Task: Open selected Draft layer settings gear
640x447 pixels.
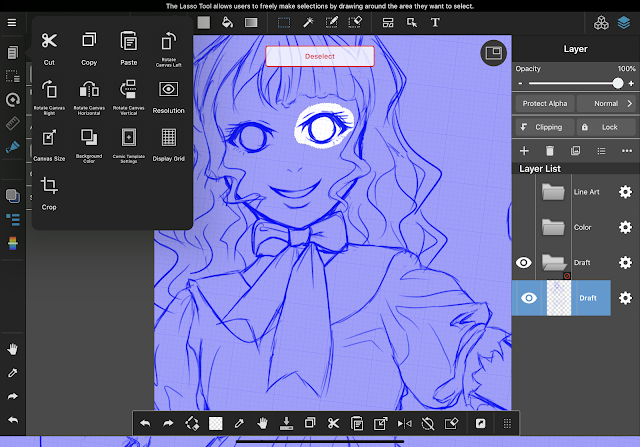Action: pos(625,298)
